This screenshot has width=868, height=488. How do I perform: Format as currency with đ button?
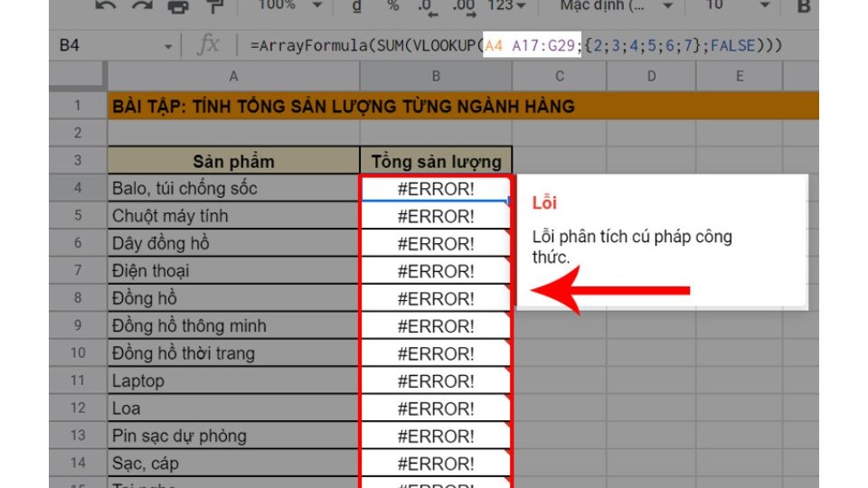tap(356, 5)
